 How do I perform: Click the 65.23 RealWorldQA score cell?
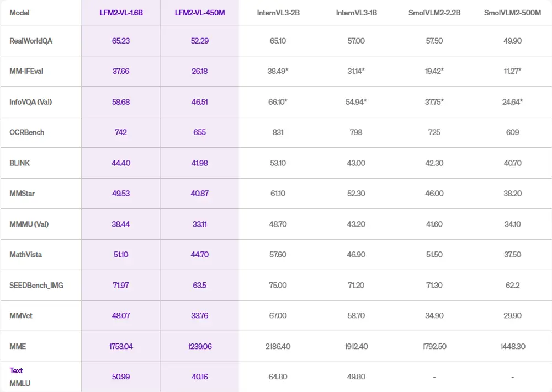121,41
